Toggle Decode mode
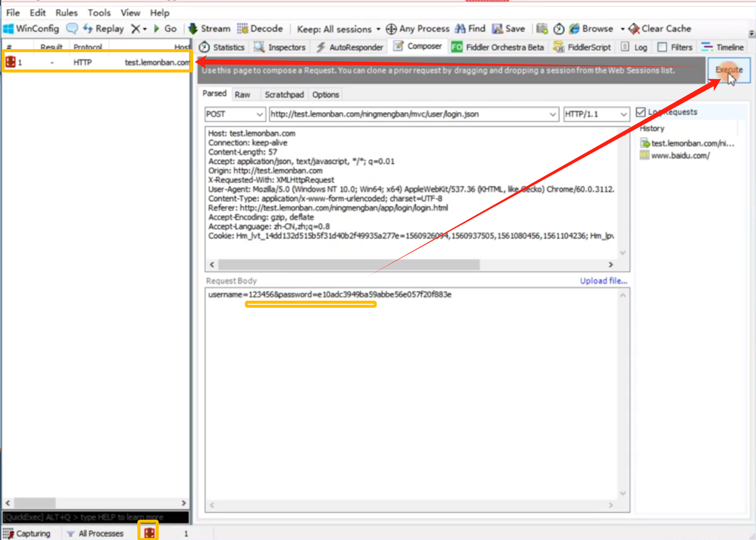Viewport: 756px width, 540px height. click(x=260, y=29)
